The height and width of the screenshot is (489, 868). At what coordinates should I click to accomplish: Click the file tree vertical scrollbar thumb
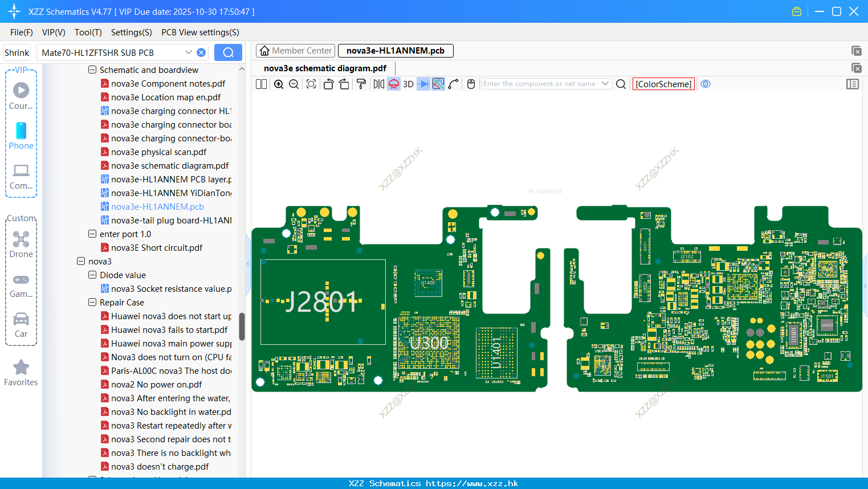pos(242,326)
